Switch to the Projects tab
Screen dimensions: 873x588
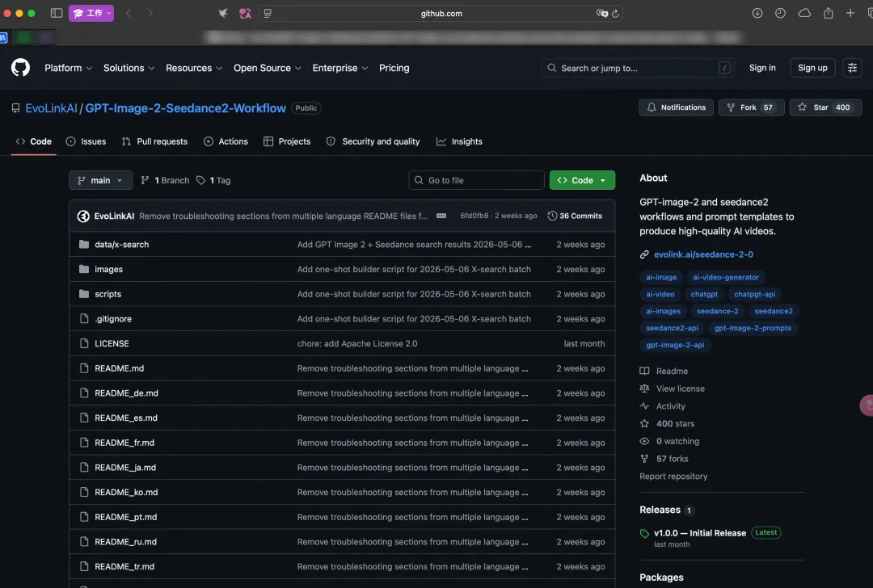click(x=287, y=141)
